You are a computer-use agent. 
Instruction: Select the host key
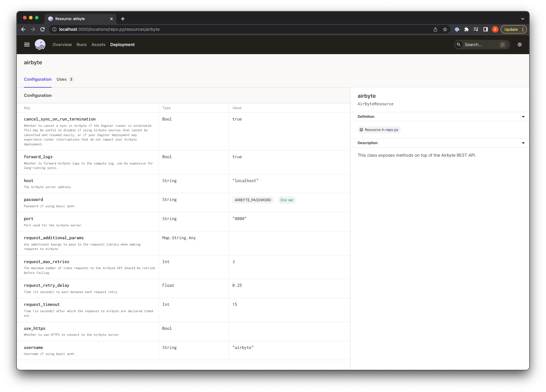tap(29, 181)
